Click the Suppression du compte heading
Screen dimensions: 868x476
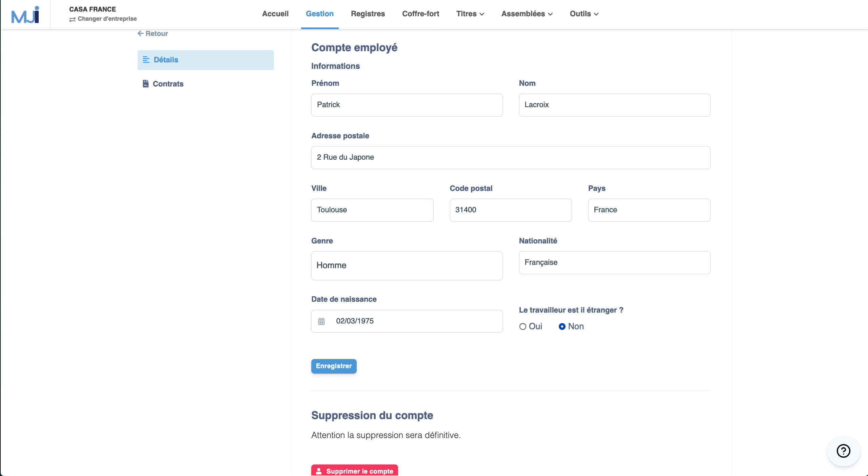372,415
